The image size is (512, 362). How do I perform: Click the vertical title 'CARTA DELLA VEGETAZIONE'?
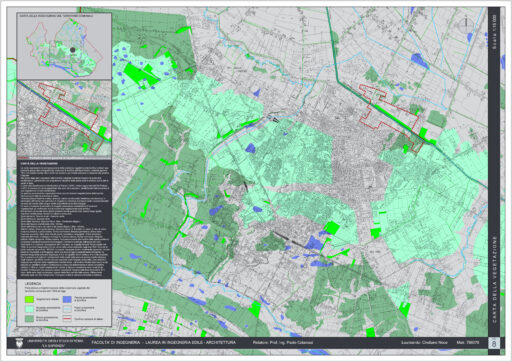494,279
